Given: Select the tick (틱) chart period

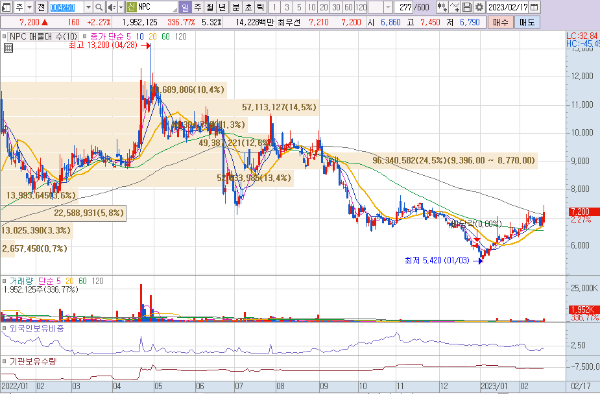Looking at the screenshot, I should 261,7.
